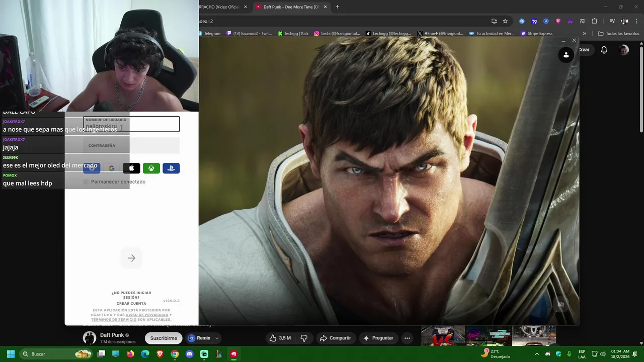Open a new browser tab
Viewport: 644px width, 362px height.
pyautogui.click(x=337, y=7)
